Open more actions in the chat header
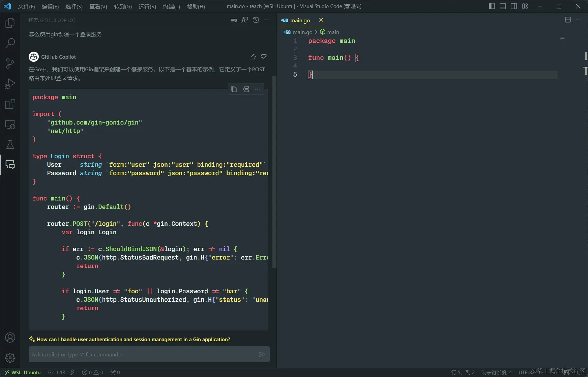 [x=267, y=20]
